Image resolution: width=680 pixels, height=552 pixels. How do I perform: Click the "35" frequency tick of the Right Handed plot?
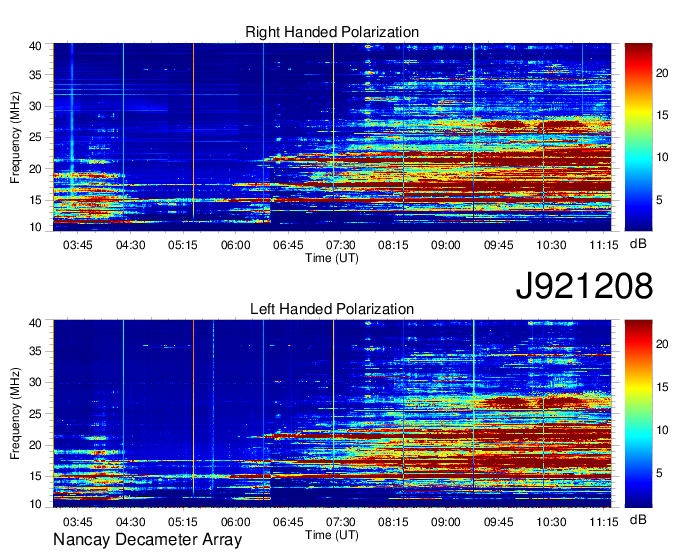(35, 75)
